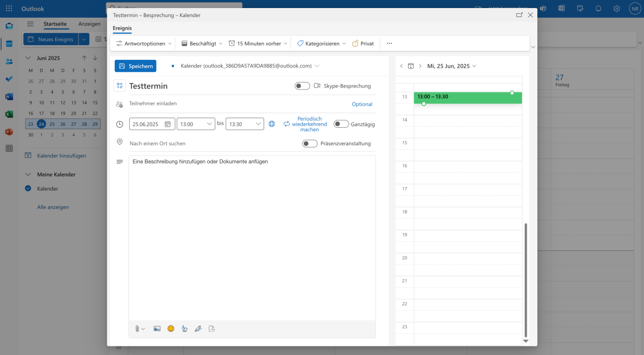644x355 pixels.
Task: Open notifications bell in Outlook header
Action: [x=598, y=9]
